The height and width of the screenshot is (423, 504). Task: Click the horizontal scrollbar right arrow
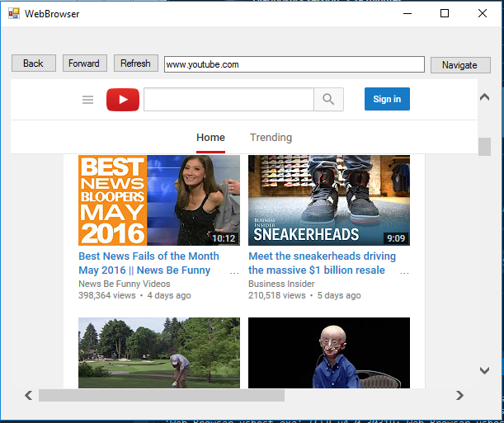click(x=460, y=396)
